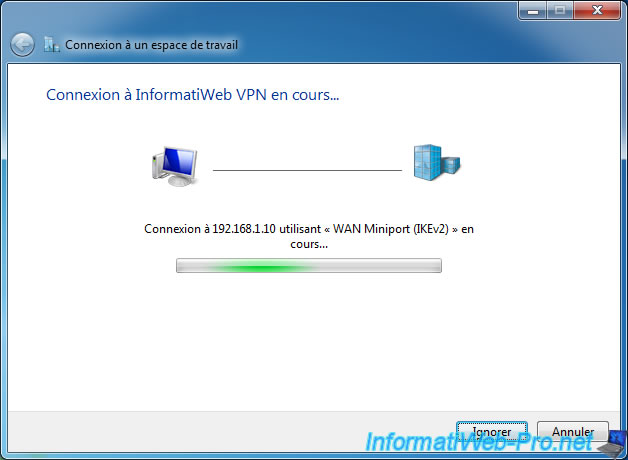Click the "Connexion à InformatiWeb VPN en cours" heading

193,95
